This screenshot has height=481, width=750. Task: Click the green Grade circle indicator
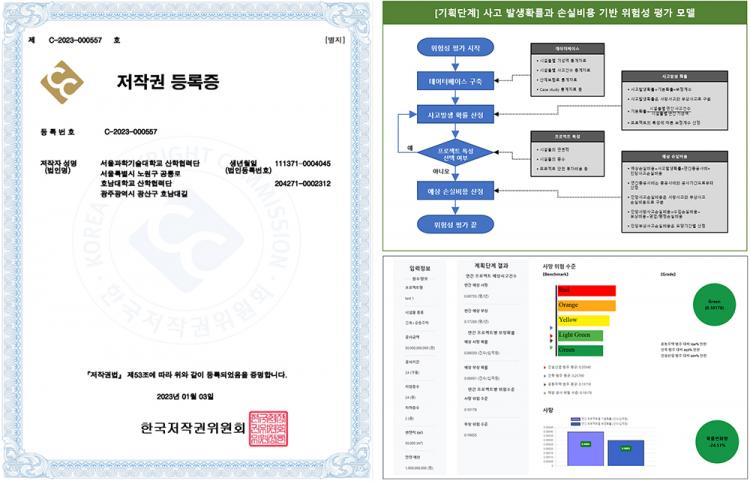(712, 306)
